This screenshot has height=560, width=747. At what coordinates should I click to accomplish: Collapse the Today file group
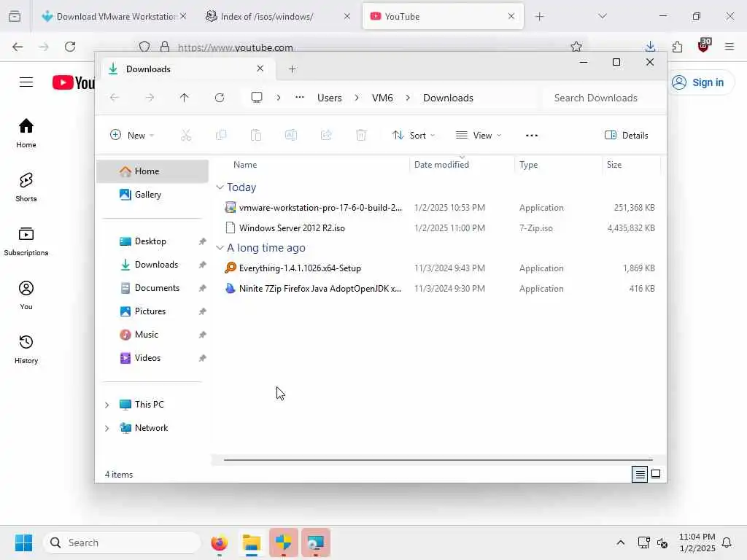(x=220, y=187)
